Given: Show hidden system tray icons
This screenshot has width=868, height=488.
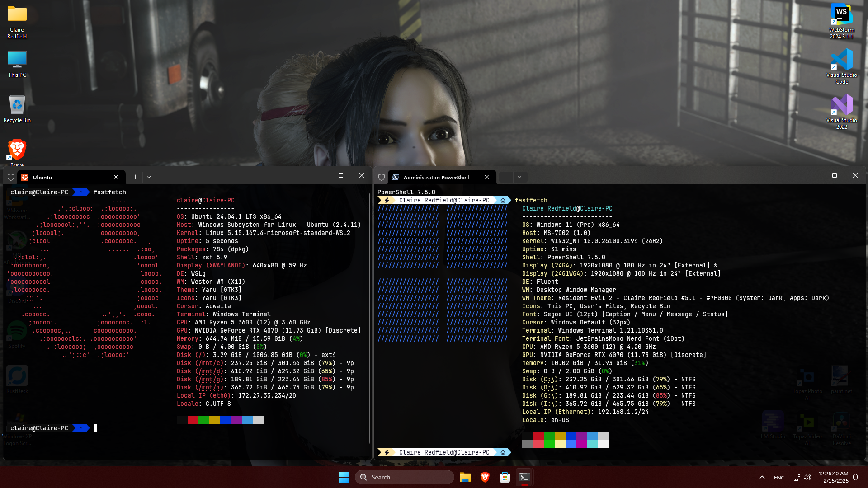Looking at the screenshot, I should 762,477.
